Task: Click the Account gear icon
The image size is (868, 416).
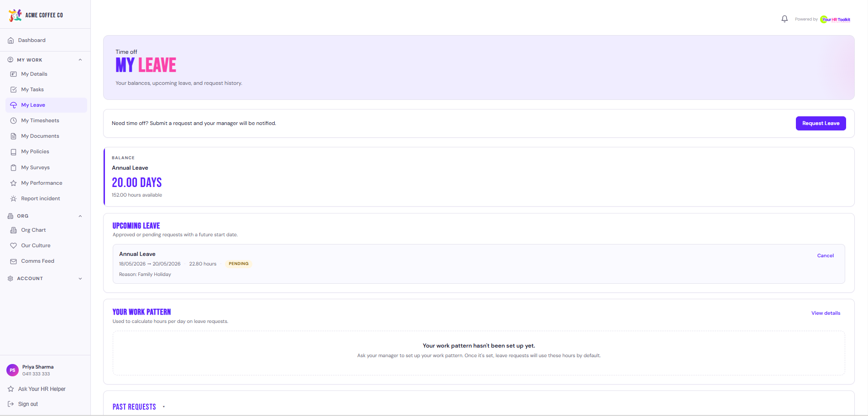Action: (10, 279)
